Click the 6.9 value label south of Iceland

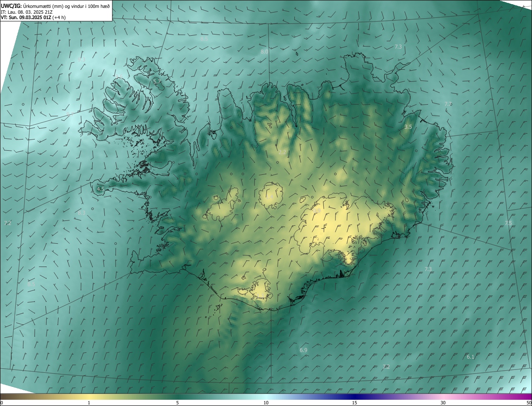coord(303,350)
